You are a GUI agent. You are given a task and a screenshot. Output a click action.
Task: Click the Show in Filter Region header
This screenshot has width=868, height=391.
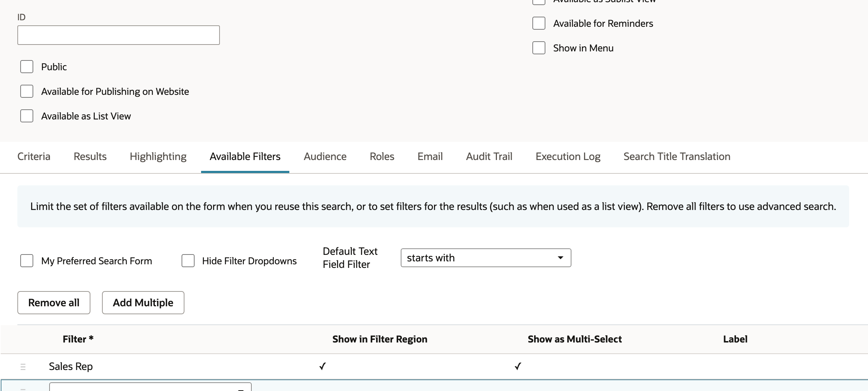[380, 339]
